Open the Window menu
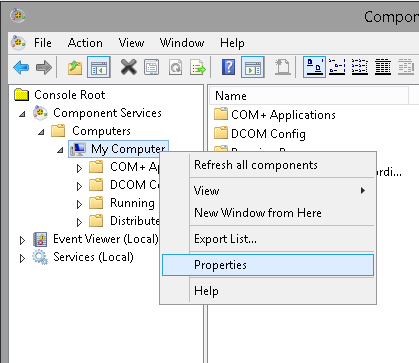 (x=182, y=43)
